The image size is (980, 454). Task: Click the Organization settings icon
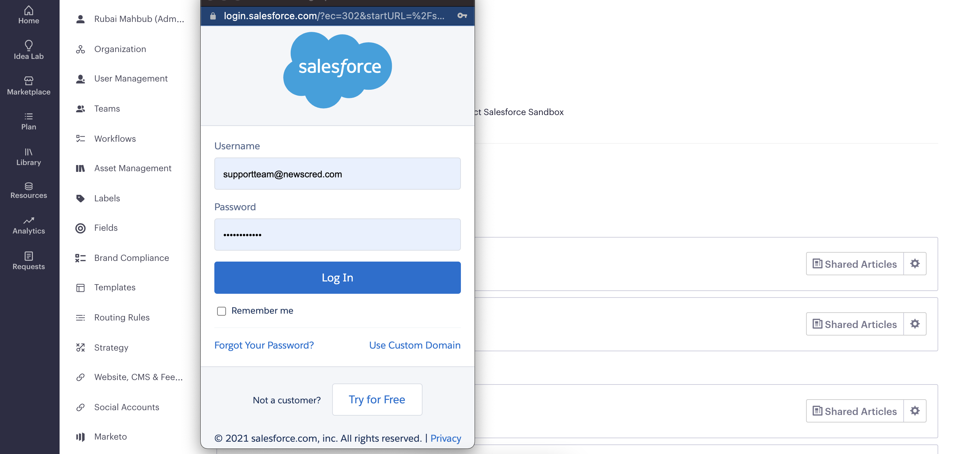[x=80, y=49]
